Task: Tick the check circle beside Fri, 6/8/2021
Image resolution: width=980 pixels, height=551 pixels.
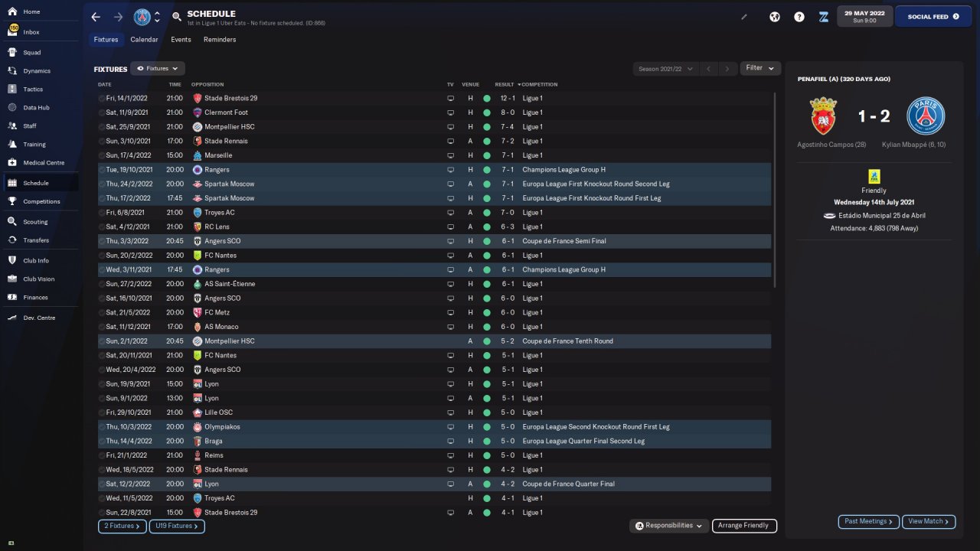Action: [x=102, y=213]
